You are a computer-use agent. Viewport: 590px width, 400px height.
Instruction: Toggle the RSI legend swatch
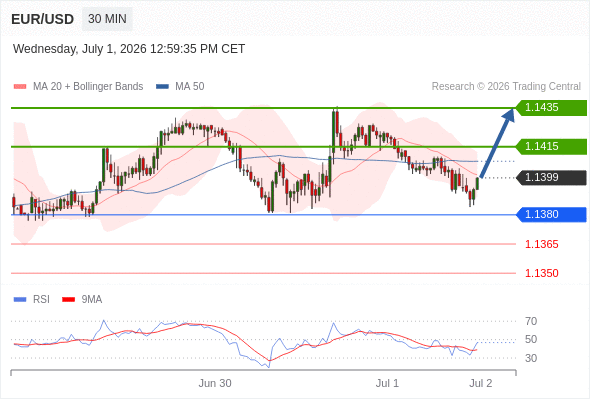tap(20, 300)
